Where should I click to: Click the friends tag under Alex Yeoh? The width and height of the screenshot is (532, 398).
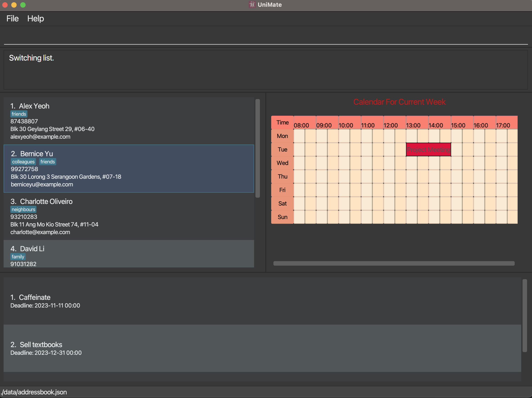[19, 114]
